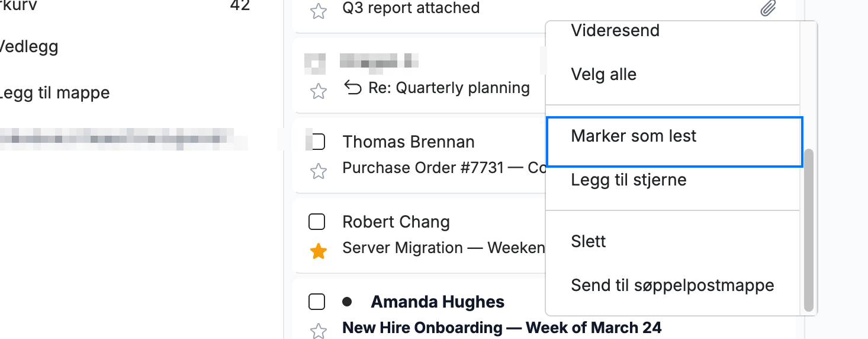The height and width of the screenshot is (339, 868).
Task: Star the Re: Quarterly planning email
Action: pyautogui.click(x=319, y=91)
